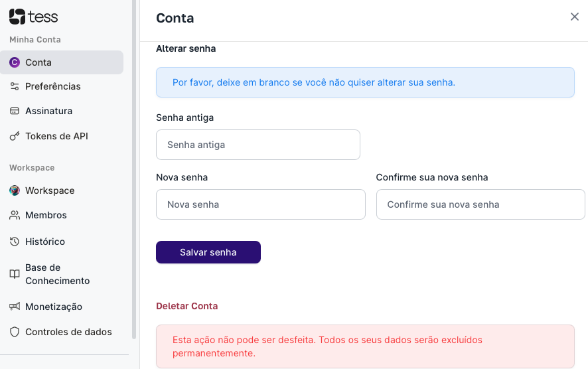Select the Confirme sua nova senha field

480,204
